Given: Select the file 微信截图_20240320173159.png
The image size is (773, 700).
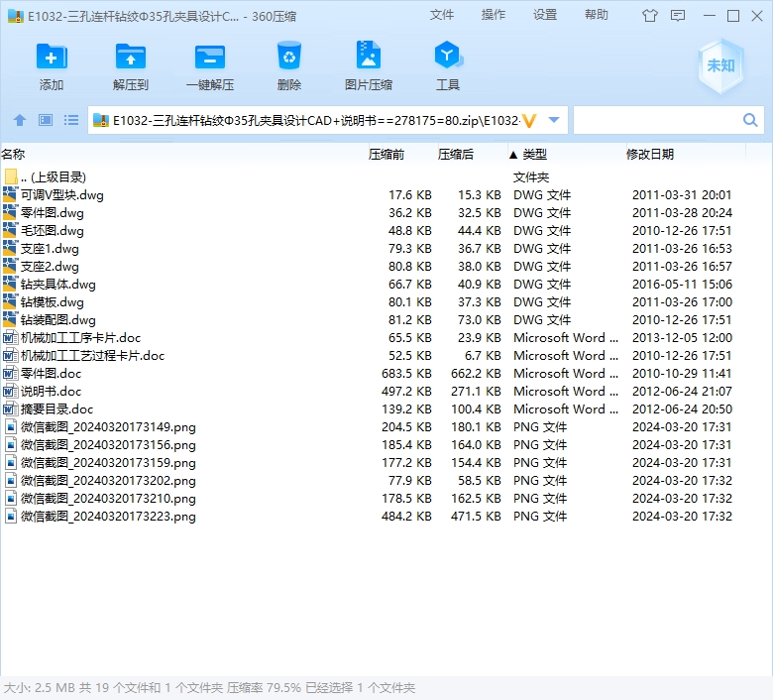Looking at the screenshot, I should (x=108, y=463).
